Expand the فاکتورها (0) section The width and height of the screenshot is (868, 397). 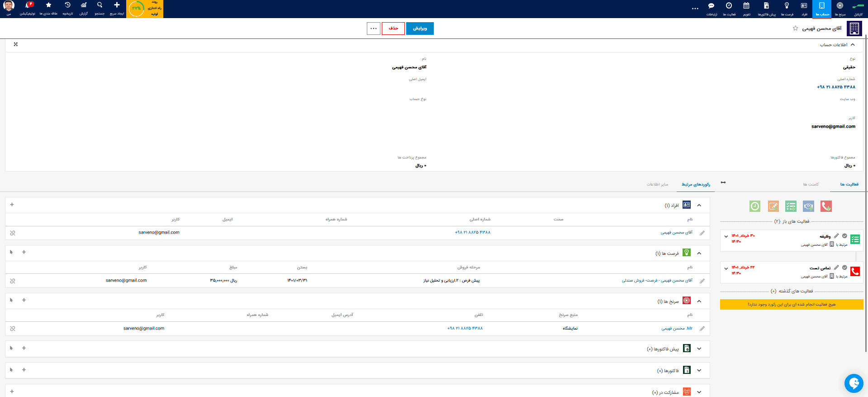point(699,371)
